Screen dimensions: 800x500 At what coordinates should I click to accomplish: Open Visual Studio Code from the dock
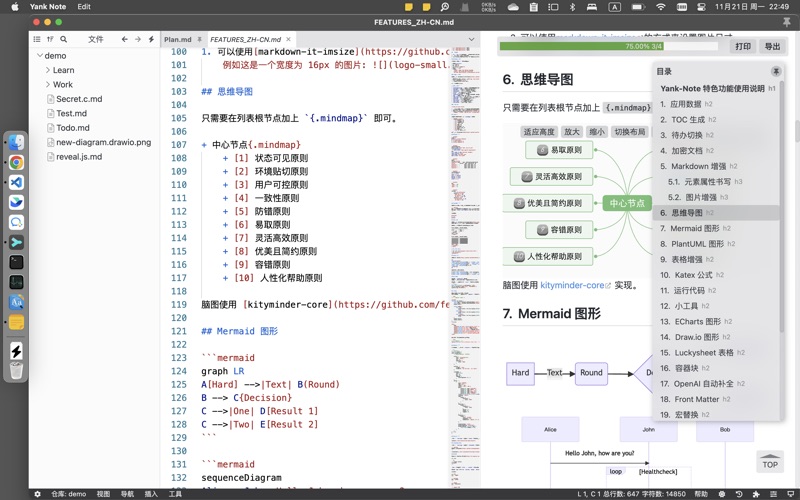click(16, 182)
